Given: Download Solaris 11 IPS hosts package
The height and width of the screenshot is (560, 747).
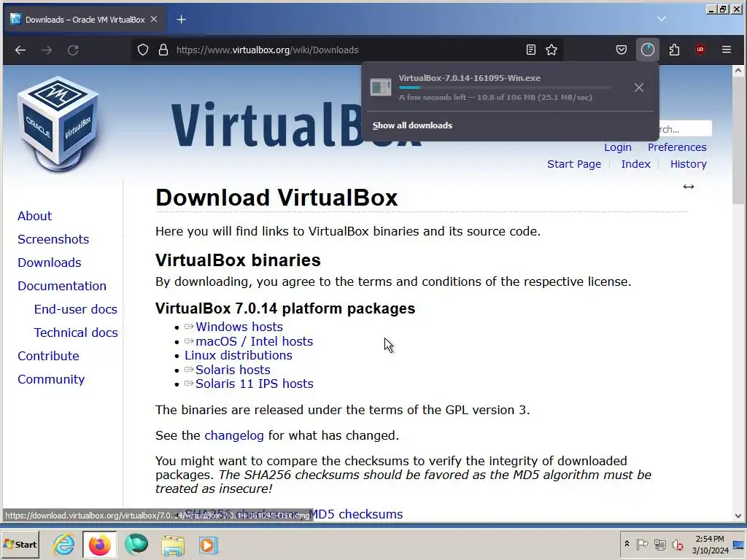Looking at the screenshot, I should coord(255,384).
